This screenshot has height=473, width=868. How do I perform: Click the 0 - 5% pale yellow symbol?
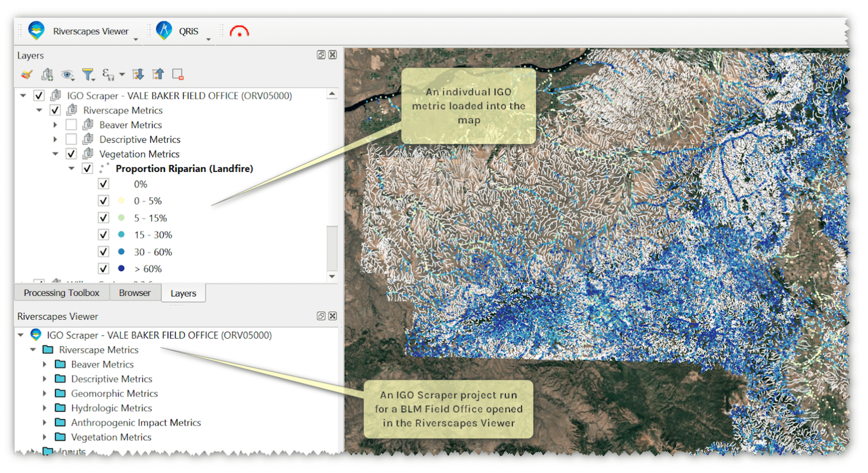pos(122,201)
